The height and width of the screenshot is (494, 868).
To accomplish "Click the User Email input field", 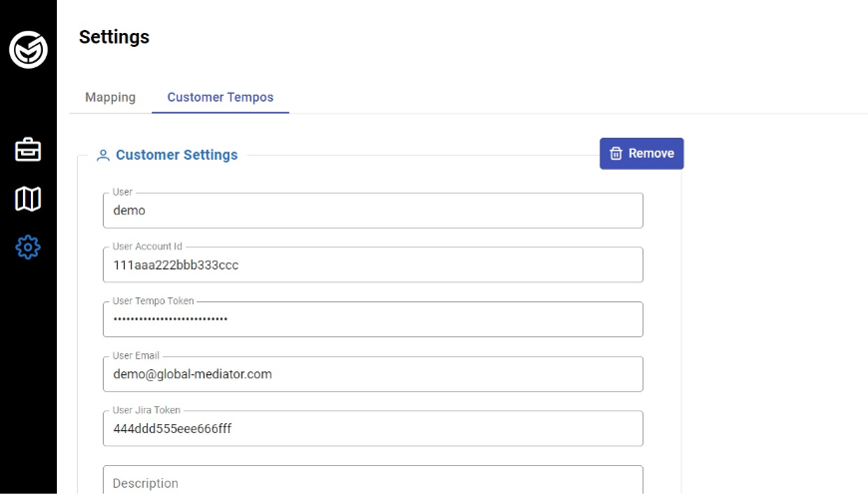I will click(x=372, y=374).
